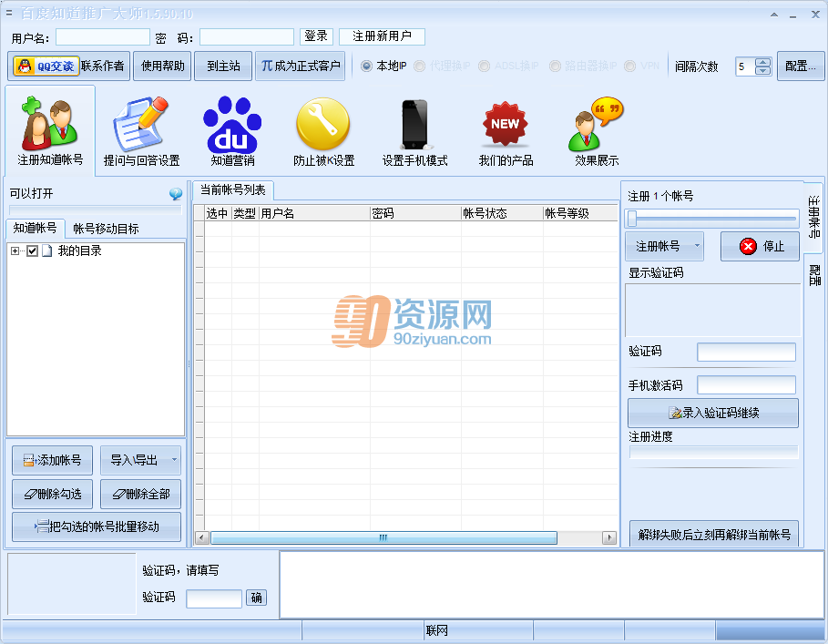Toggle the 我的目录 checkbox
The height and width of the screenshot is (644, 828).
[x=32, y=250]
